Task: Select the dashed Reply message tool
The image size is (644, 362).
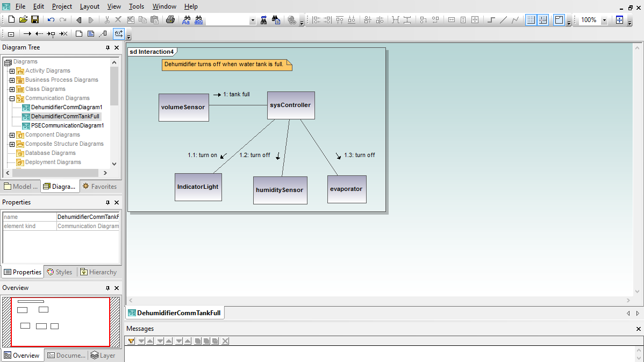Action: 39,34
